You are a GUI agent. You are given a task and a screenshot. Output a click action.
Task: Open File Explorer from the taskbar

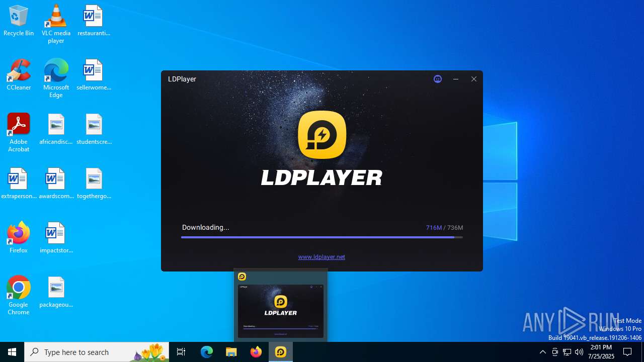[231, 352]
